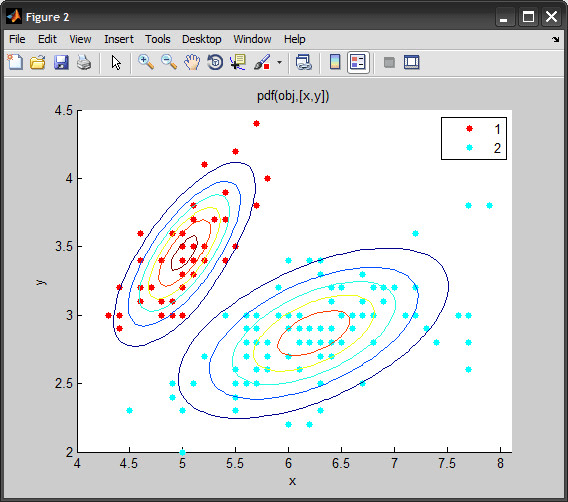Image resolution: width=568 pixels, height=502 pixels.
Task: Open the Window menu
Action: point(252,39)
